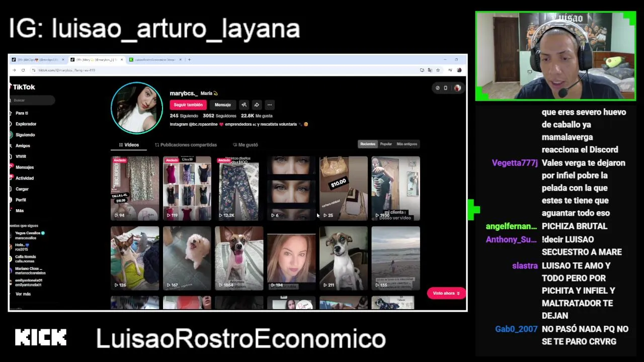
Task: Close the first browser tab
Action: (x=63, y=60)
